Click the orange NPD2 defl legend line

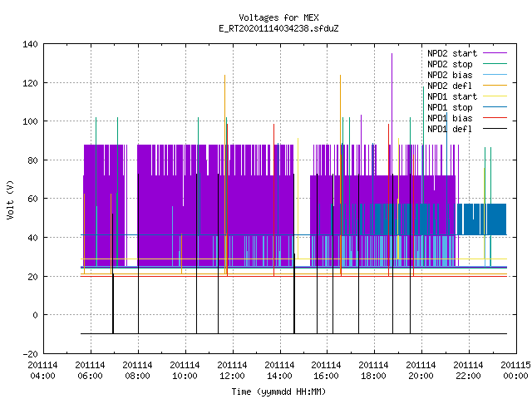coord(495,86)
